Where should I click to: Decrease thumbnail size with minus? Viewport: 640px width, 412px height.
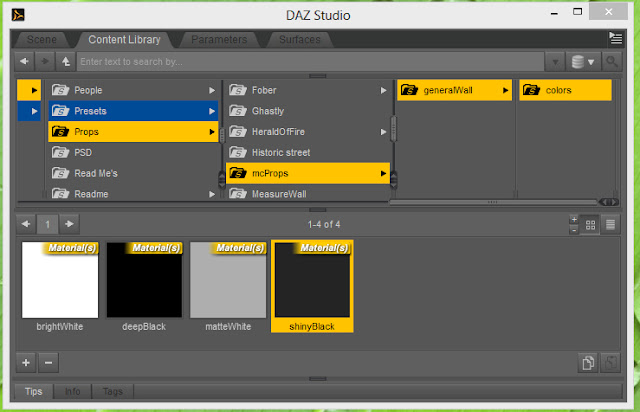tap(574, 230)
